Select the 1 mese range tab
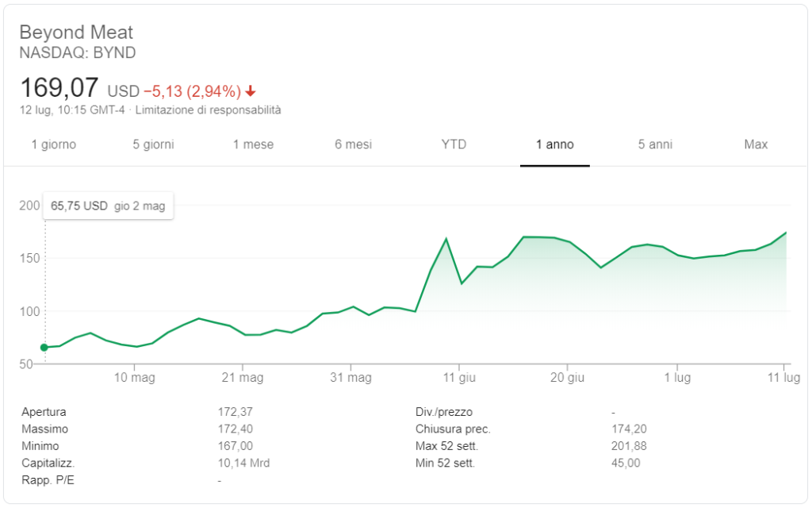 tap(253, 144)
